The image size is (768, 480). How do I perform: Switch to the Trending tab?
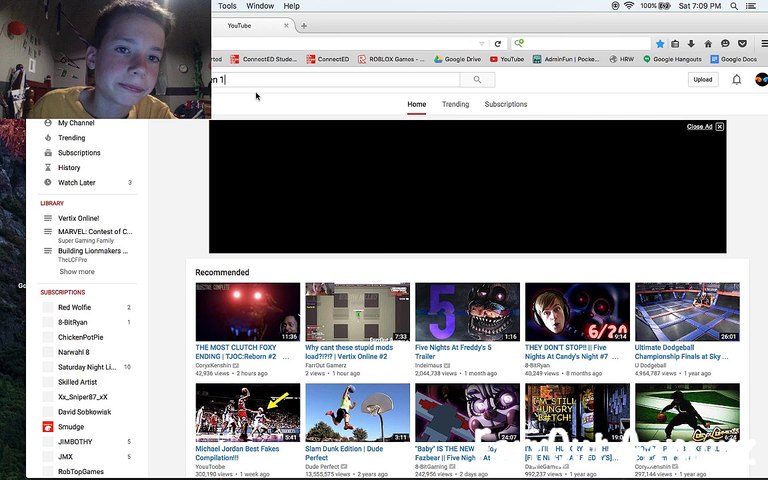point(456,104)
